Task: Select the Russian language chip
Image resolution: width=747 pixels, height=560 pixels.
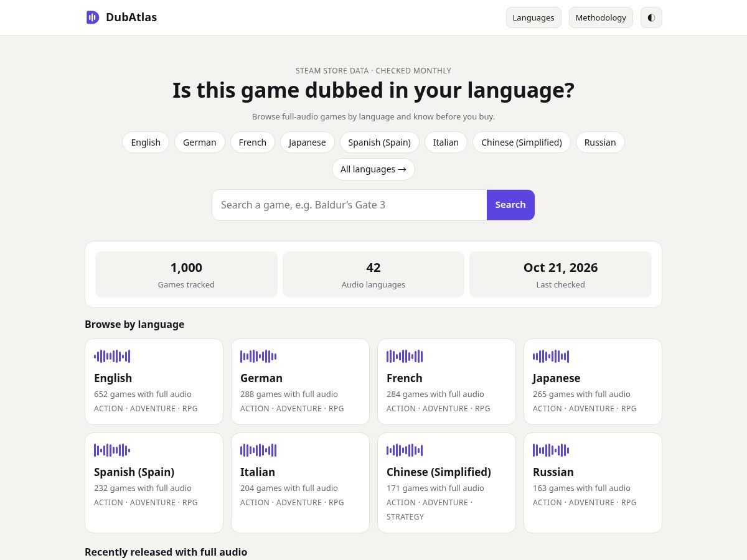Action: (600, 142)
